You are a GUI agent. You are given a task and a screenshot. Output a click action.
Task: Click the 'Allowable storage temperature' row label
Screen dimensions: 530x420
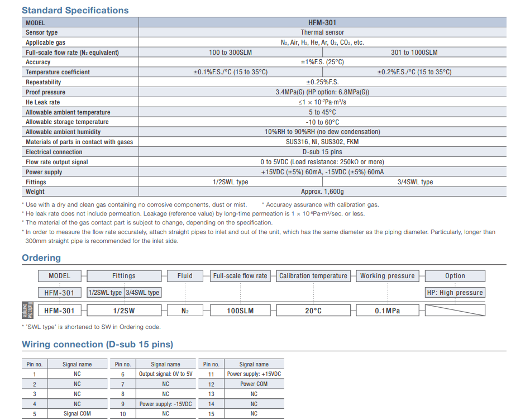click(67, 122)
